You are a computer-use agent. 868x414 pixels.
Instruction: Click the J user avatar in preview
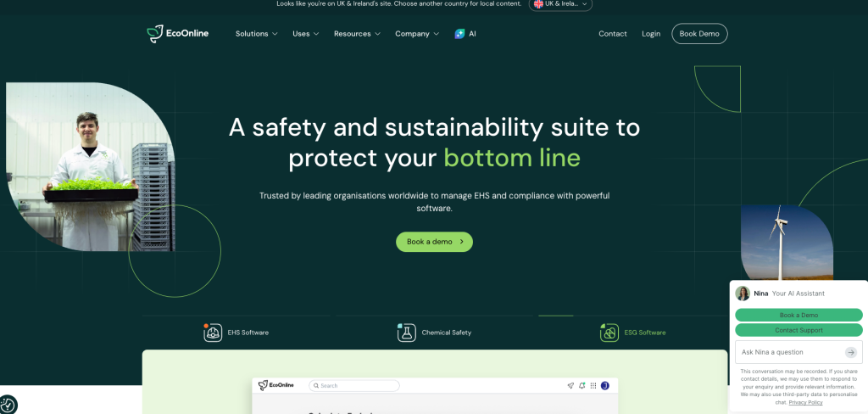pyautogui.click(x=605, y=386)
